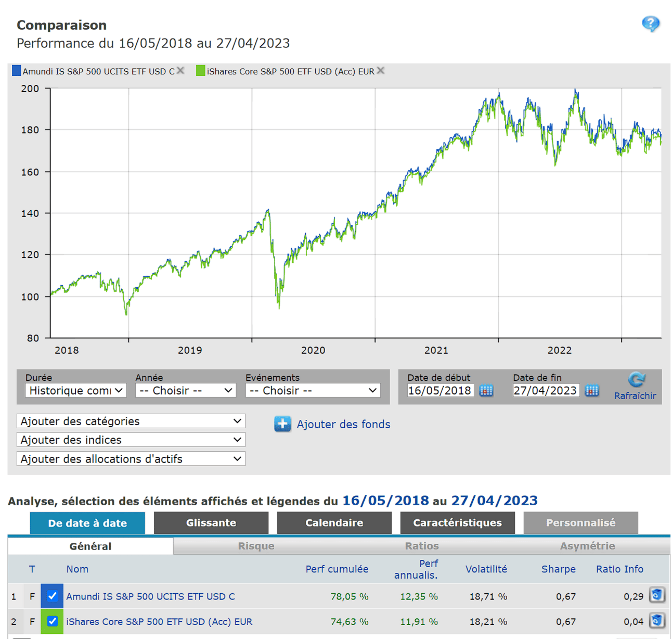Click the plus icon next to Ajouter des fonds

tap(282, 424)
